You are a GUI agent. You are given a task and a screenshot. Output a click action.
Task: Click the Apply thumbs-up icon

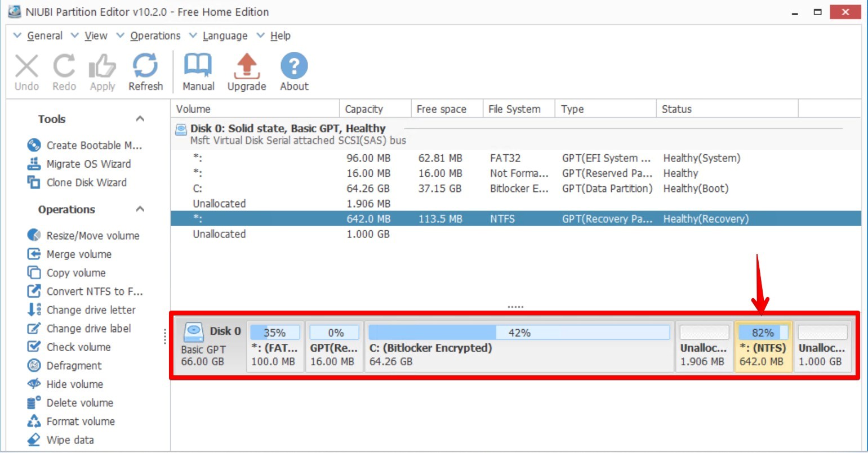[x=102, y=66]
